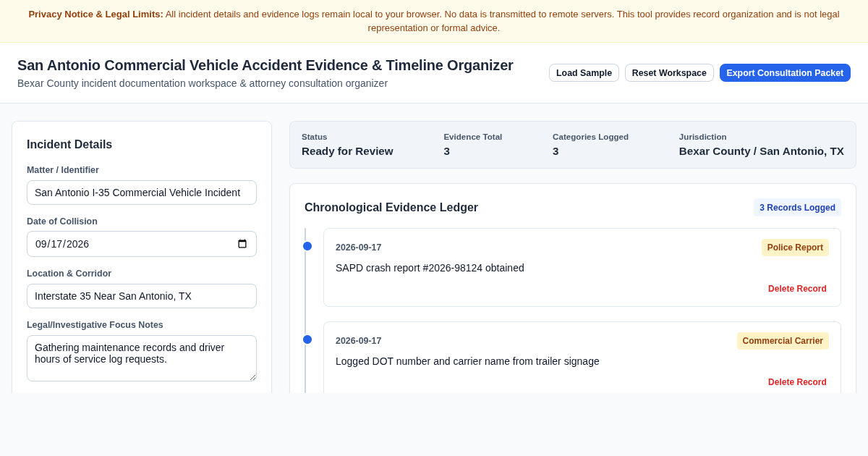This screenshot has height=456, width=868.
Task: Click the SAPD crash report #2026-98124 text
Action: (x=430, y=268)
